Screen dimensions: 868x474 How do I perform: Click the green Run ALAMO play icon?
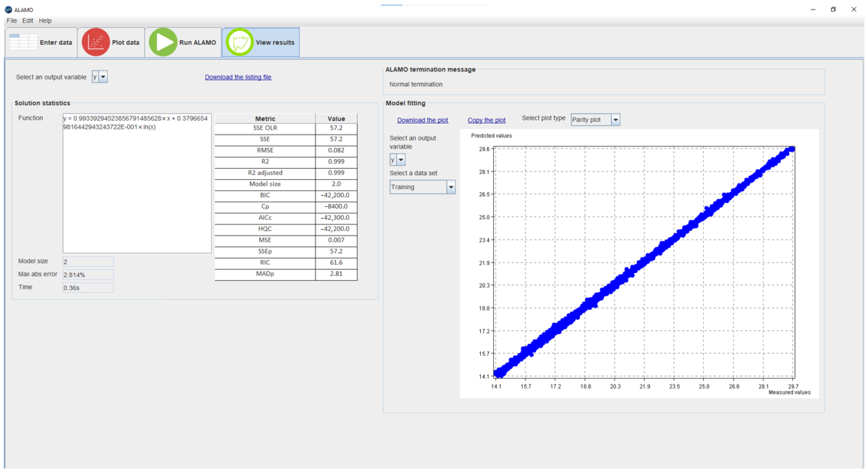(163, 42)
